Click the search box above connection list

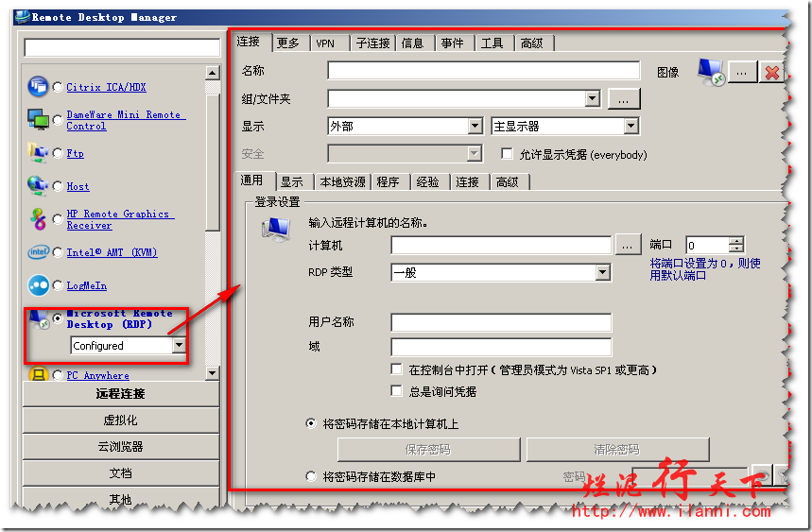(x=122, y=47)
